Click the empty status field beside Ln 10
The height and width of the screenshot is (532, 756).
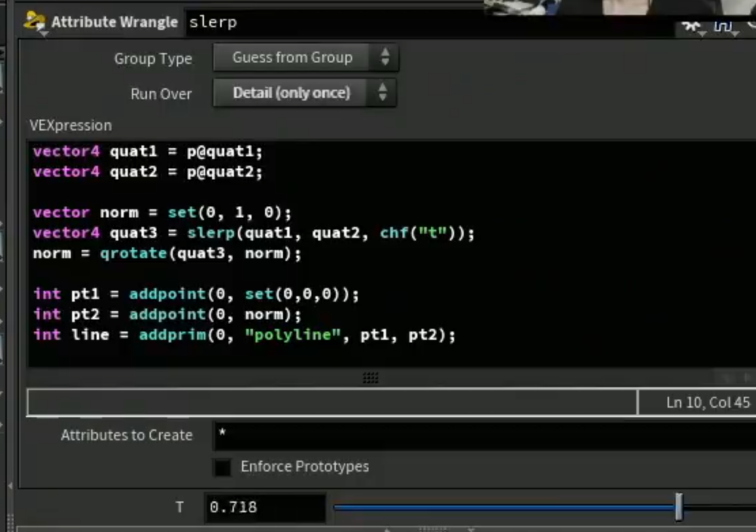(332, 402)
